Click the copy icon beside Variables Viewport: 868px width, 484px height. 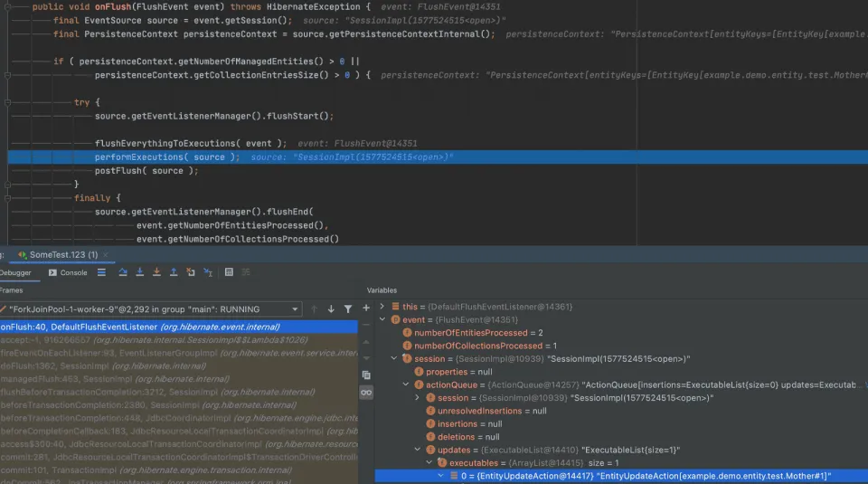[366, 375]
